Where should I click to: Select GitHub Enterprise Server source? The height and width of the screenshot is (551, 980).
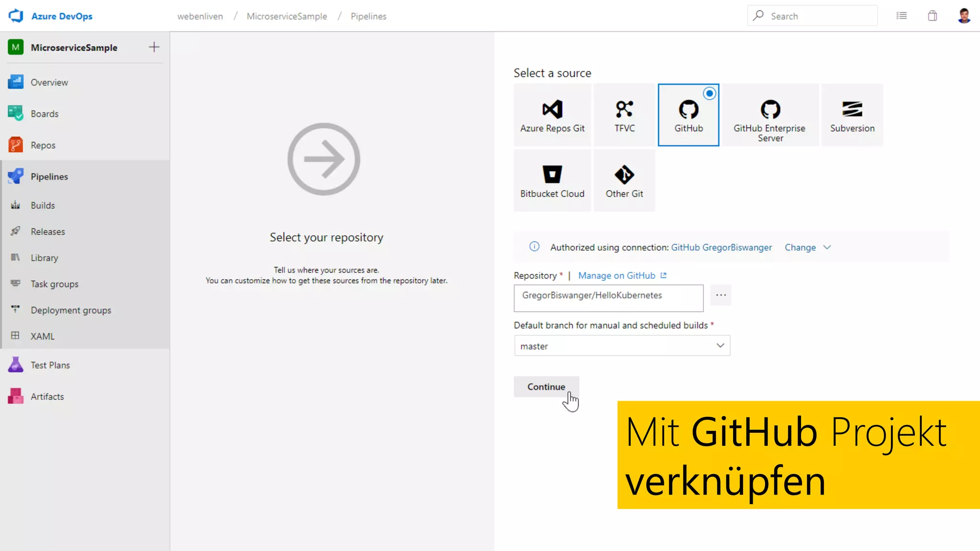(770, 115)
